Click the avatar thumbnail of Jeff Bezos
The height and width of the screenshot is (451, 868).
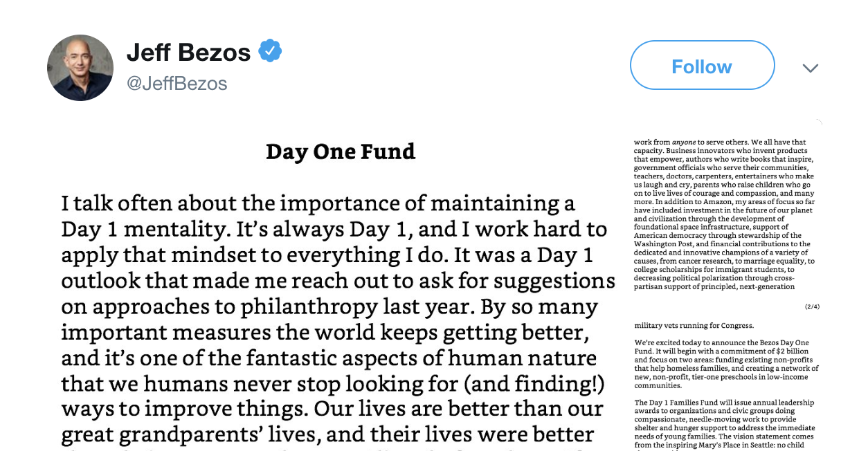(80, 68)
